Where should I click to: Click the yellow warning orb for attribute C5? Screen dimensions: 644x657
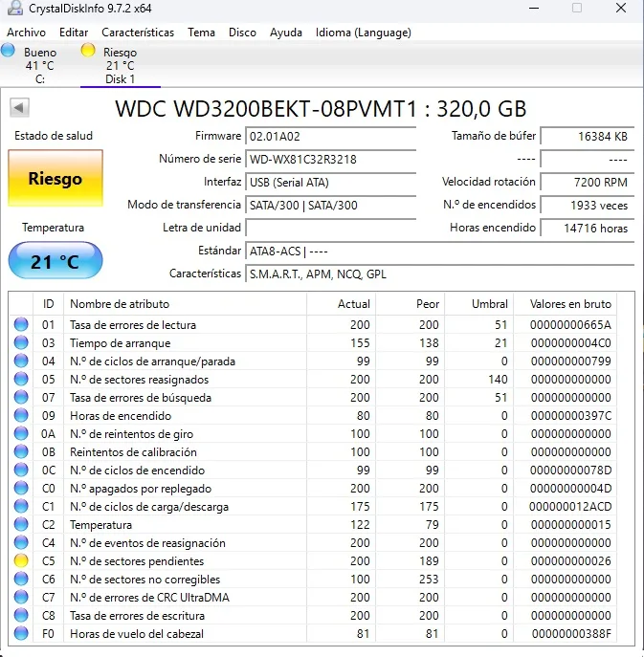pos(21,560)
